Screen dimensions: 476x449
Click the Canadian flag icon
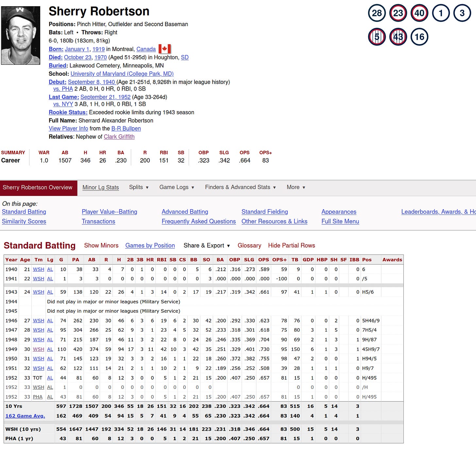click(x=165, y=49)
